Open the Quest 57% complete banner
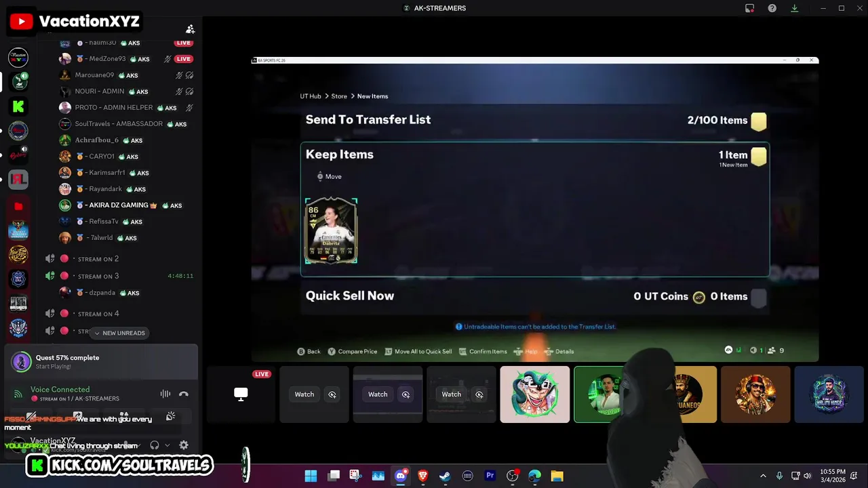 pyautogui.click(x=102, y=362)
